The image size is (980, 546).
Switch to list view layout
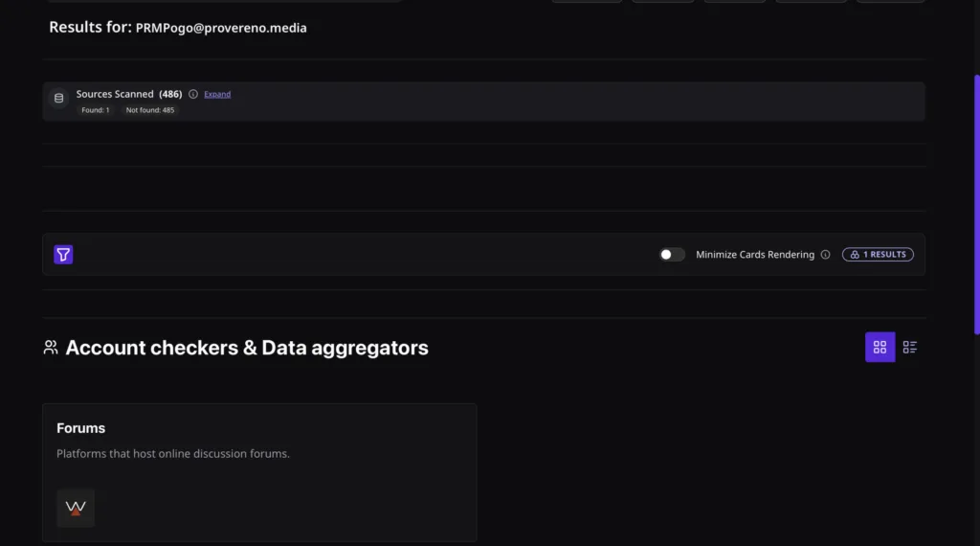point(909,347)
